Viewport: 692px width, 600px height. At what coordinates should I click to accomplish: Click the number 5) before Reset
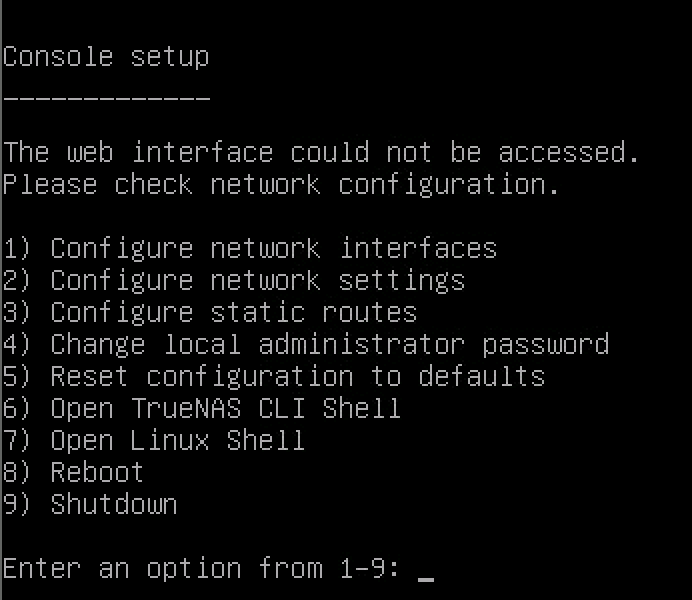(x=17, y=376)
